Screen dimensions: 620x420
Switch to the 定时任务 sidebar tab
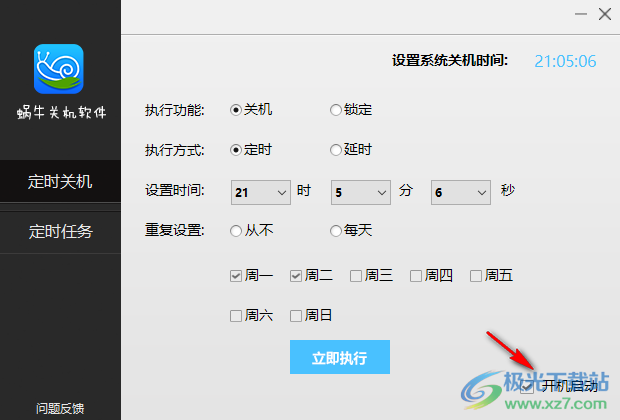pos(60,231)
